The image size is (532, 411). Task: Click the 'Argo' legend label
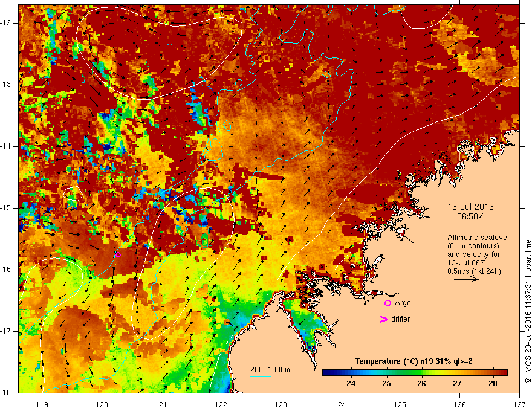pos(403,303)
